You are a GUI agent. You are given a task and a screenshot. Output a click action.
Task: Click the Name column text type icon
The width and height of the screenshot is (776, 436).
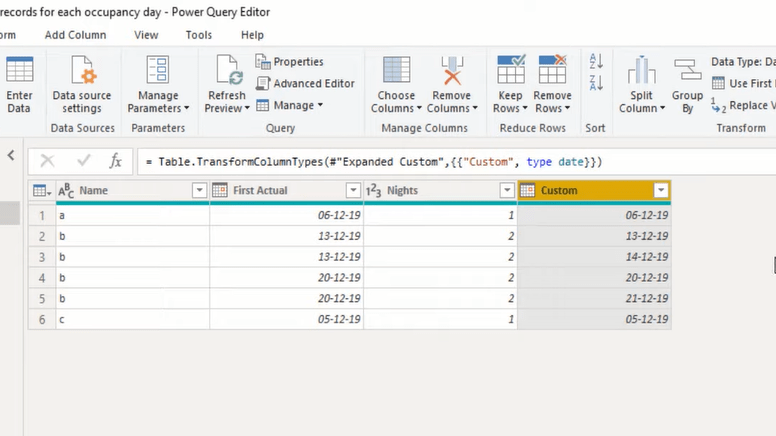click(66, 191)
